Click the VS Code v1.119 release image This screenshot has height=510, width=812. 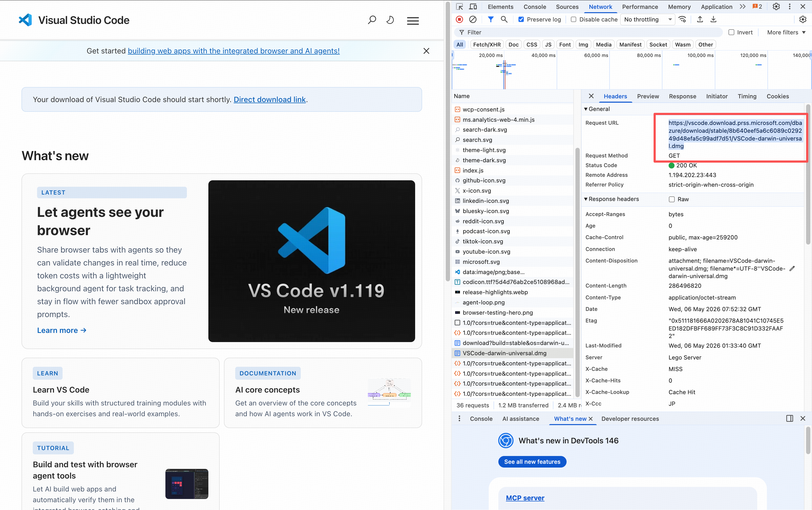click(x=311, y=261)
